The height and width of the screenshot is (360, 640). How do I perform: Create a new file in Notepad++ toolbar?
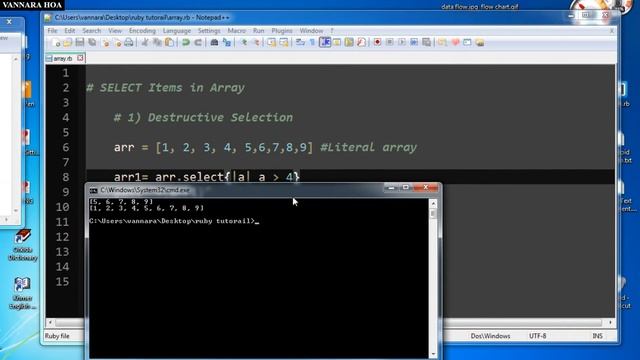point(56,42)
